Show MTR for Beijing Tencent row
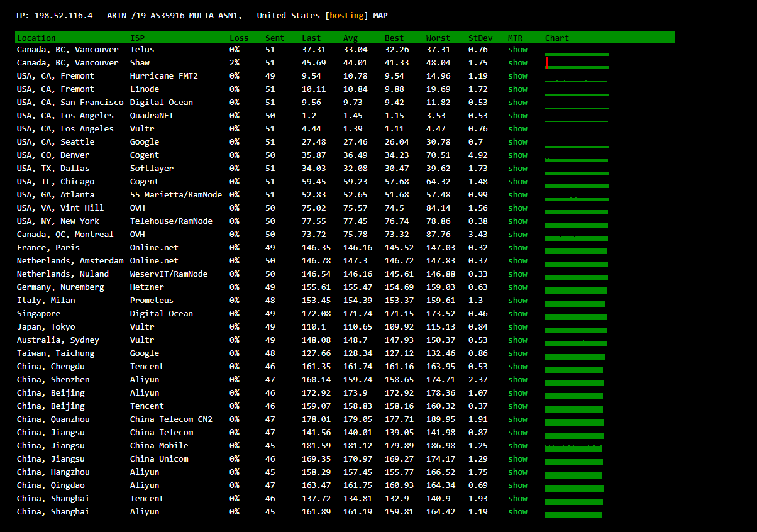757x532 pixels. pos(517,406)
